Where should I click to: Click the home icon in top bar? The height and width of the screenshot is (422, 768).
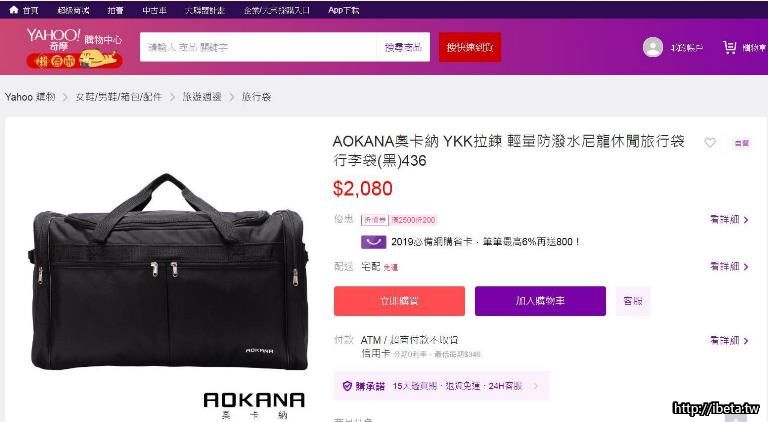pyautogui.click(x=14, y=9)
